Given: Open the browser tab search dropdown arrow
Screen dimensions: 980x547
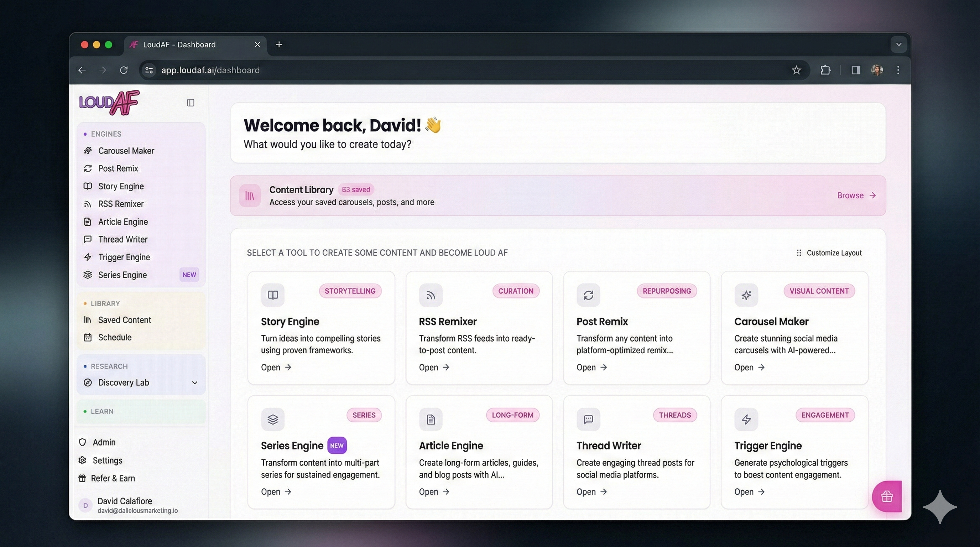Looking at the screenshot, I should click(x=898, y=45).
